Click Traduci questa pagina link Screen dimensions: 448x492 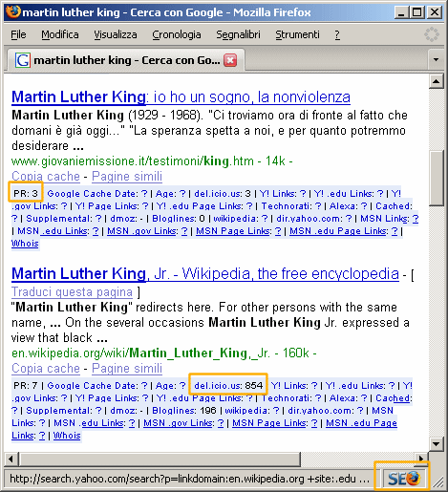(72, 291)
